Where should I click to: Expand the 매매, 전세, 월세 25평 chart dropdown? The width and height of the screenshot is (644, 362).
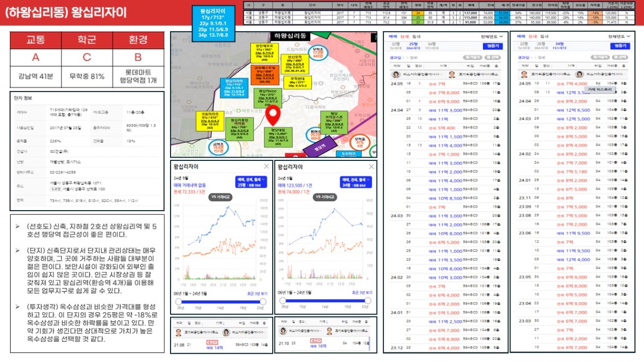[x=252, y=182]
